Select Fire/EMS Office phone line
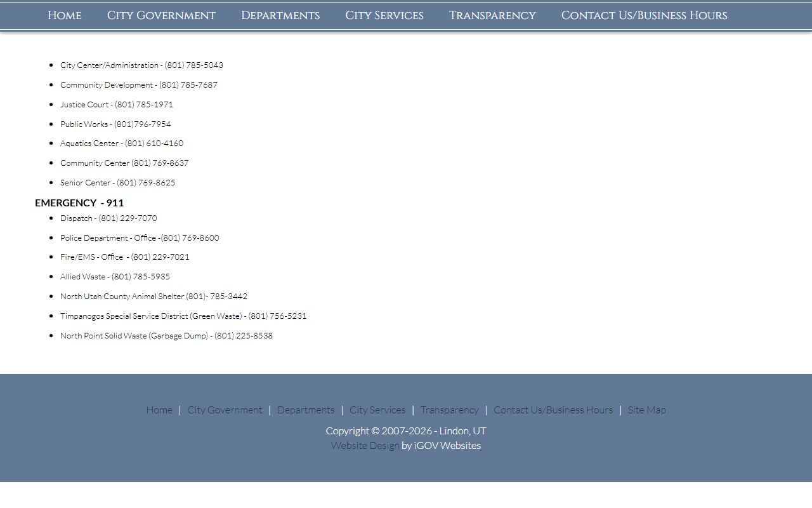 pyautogui.click(x=125, y=257)
